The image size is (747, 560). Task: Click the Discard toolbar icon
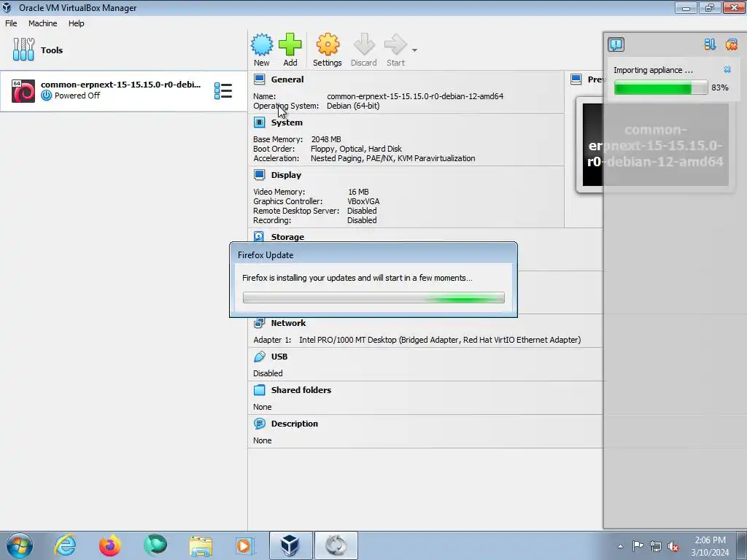click(364, 44)
